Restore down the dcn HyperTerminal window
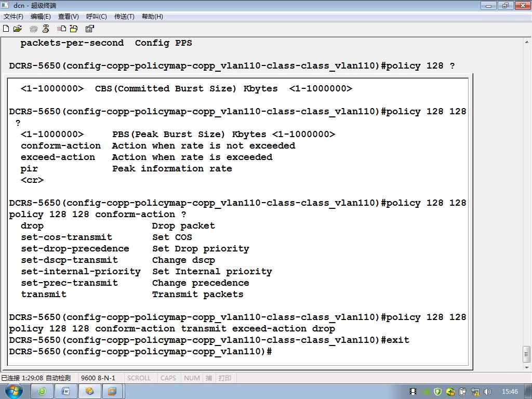This screenshot has height=399, width=532. 506,5
